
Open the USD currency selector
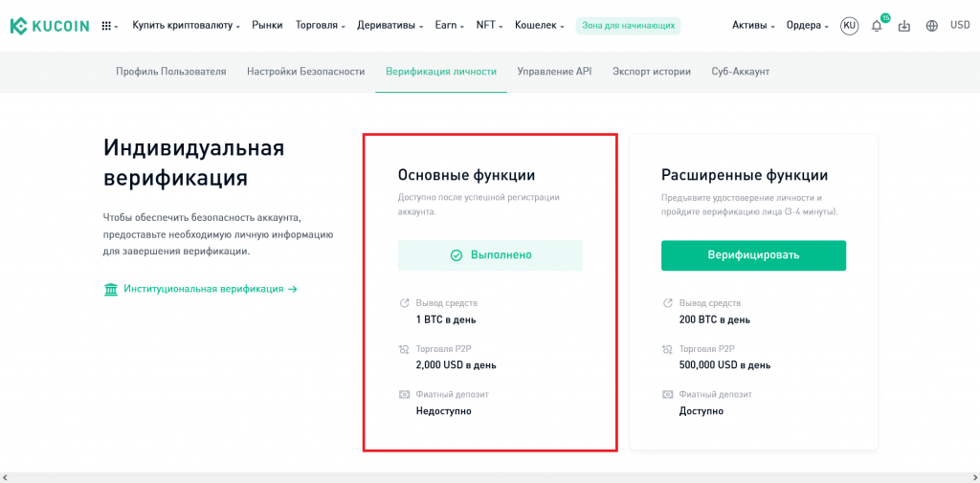(960, 26)
